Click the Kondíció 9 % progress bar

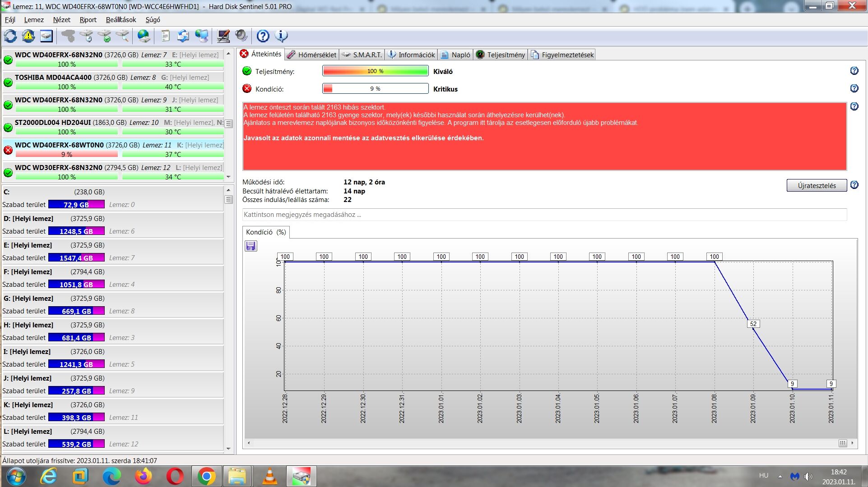click(x=375, y=88)
